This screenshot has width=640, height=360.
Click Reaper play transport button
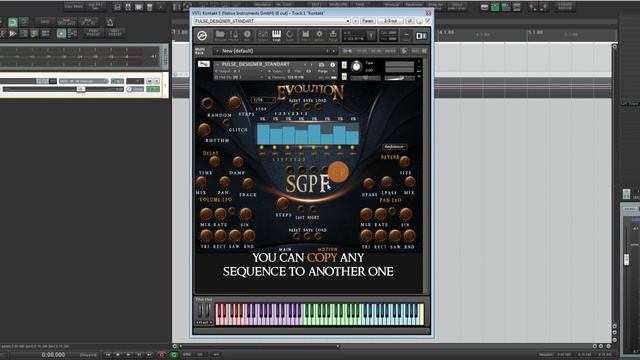tap(128, 355)
